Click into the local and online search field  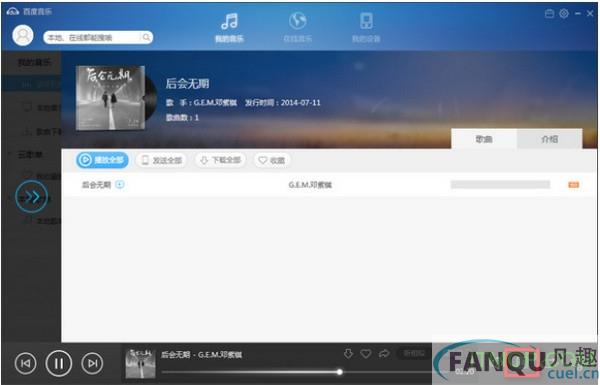(x=92, y=38)
